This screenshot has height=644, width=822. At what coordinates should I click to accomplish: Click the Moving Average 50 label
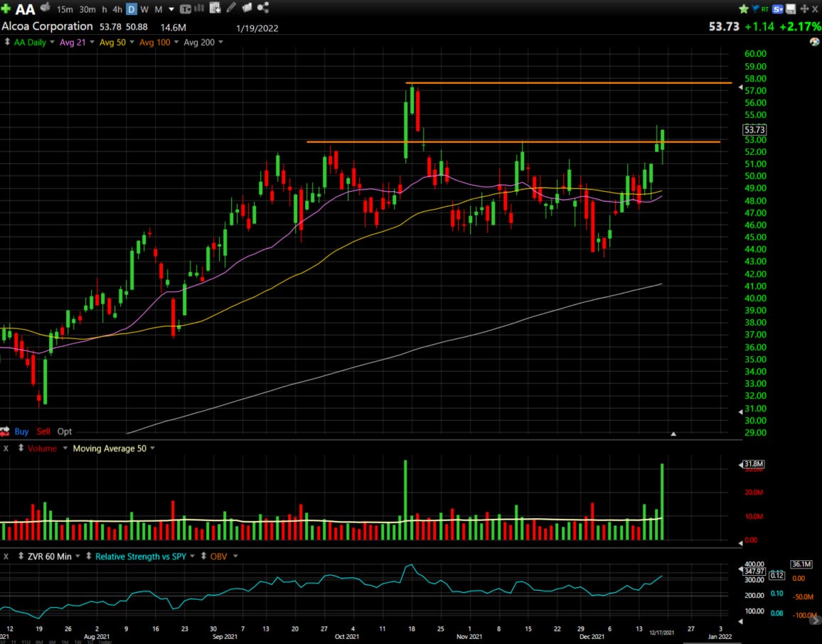(x=110, y=449)
